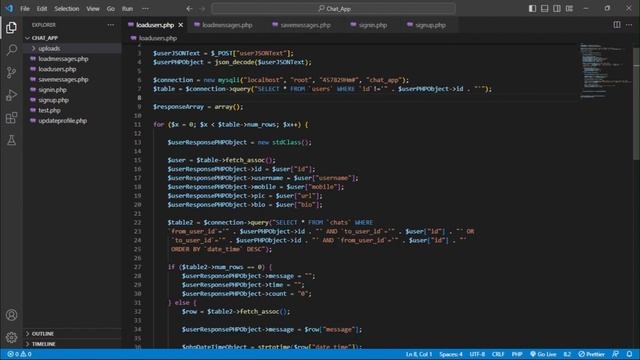
Task: Click the Chat_App command center search
Action: pyautogui.click(x=333, y=9)
